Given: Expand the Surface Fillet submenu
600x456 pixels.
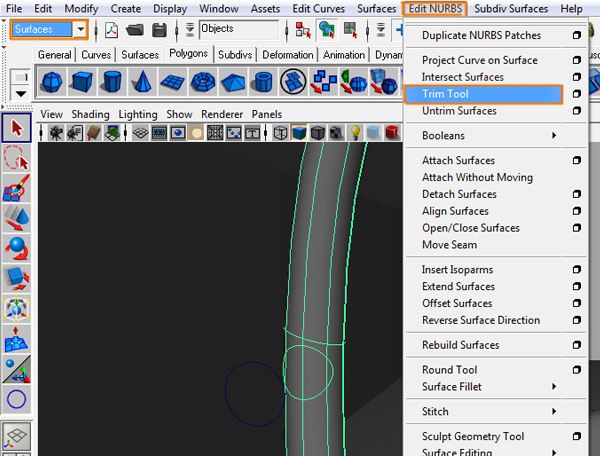Looking at the screenshot, I should [x=554, y=386].
